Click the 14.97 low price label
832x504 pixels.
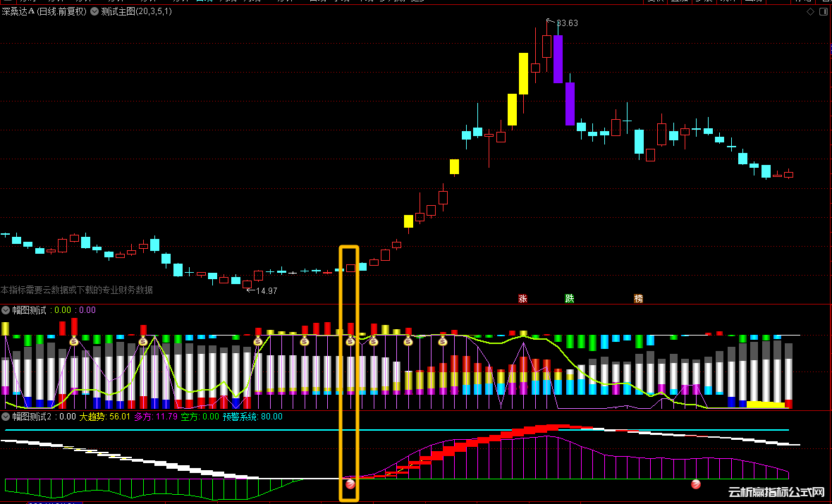[x=267, y=290]
